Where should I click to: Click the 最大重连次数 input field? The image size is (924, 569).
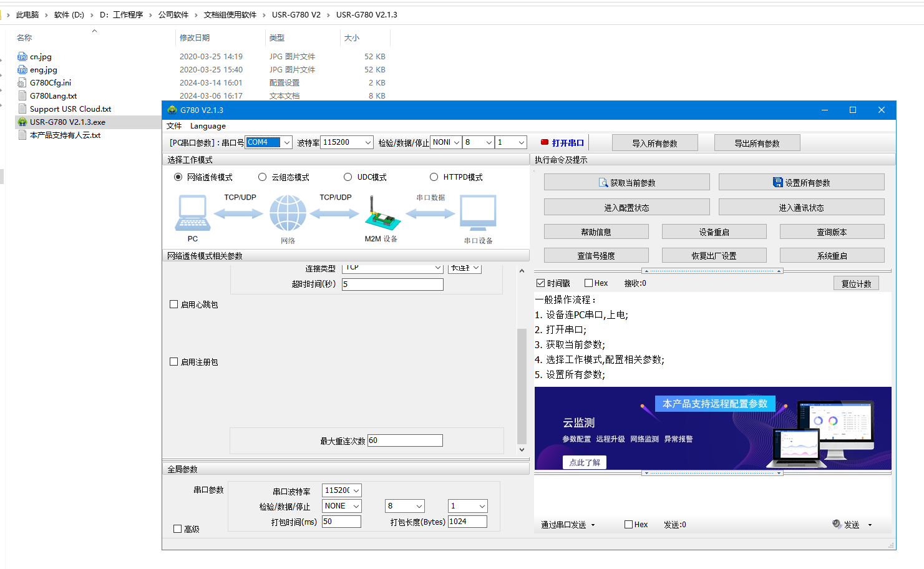click(405, 440)
